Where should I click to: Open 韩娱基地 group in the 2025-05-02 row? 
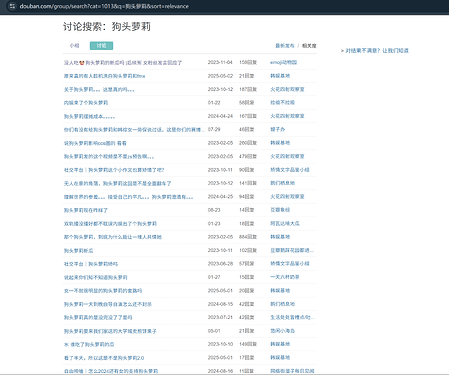click(280, 76)
